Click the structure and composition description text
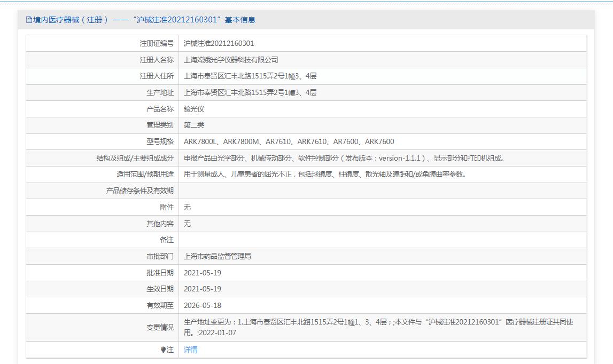Image resolution: width=613 pixels, height=364 pixels. coord(344,158)
